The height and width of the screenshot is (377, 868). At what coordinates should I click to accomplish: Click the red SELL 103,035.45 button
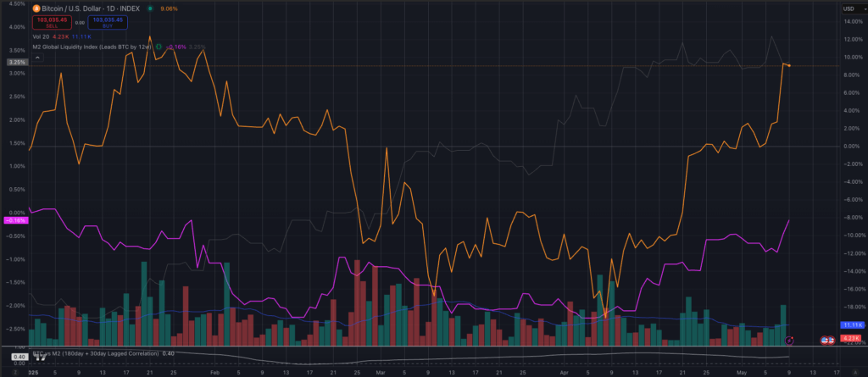tap(51, 22)
